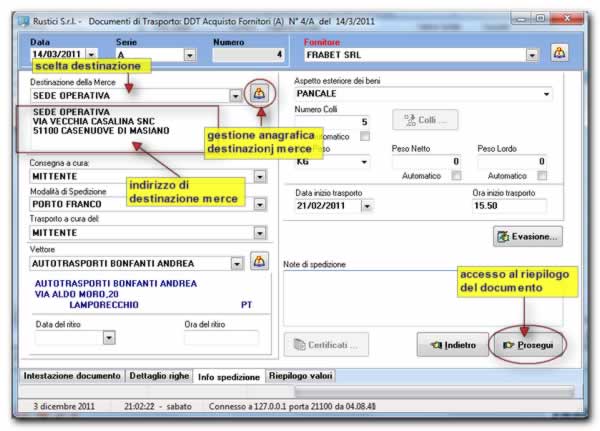Open the Aspetto esteriore dei beni dropdown
Screen dimensions: 600x431
(x=547, y=95)
